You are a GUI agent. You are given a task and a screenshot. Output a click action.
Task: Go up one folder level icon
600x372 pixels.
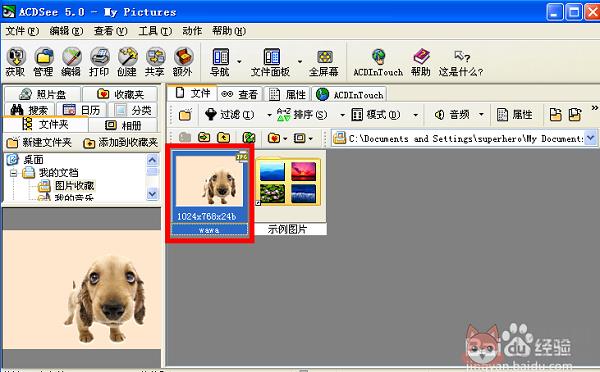pyautogui.click(x=223, y=137)
